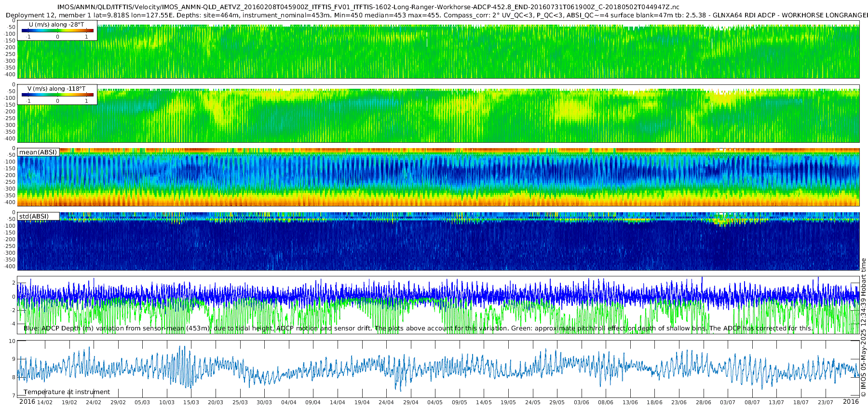The image size is (868, 410).
Task: Click the 'Temperature at instrument' label
Action: tap(67, 392)
